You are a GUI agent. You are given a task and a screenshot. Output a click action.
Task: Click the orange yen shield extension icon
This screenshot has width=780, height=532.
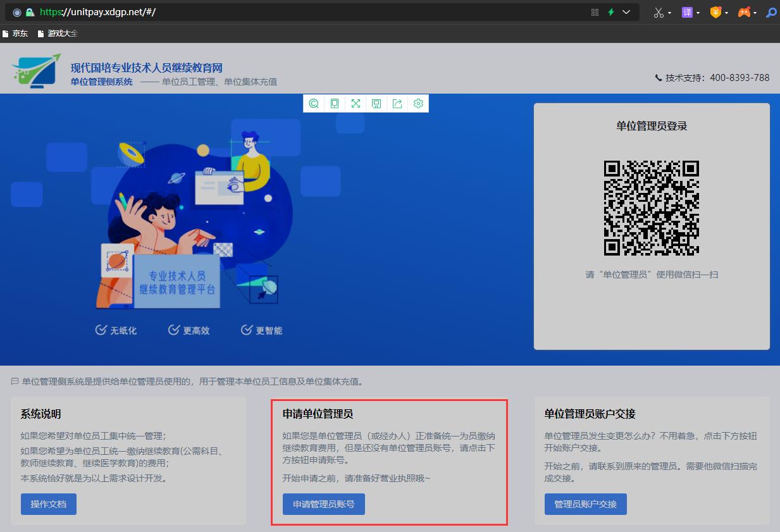[715, 12]
